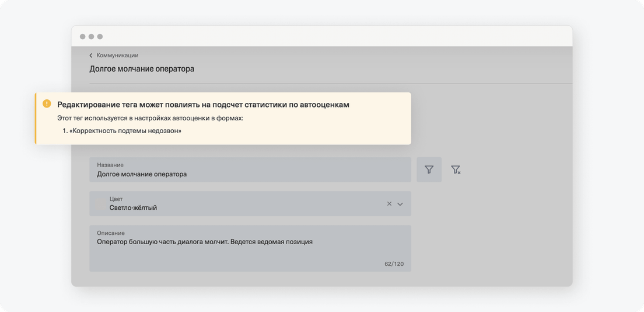644x312 pixels.
Task: Click the filter funnel icon button
Action: click(x=429, y=169)
